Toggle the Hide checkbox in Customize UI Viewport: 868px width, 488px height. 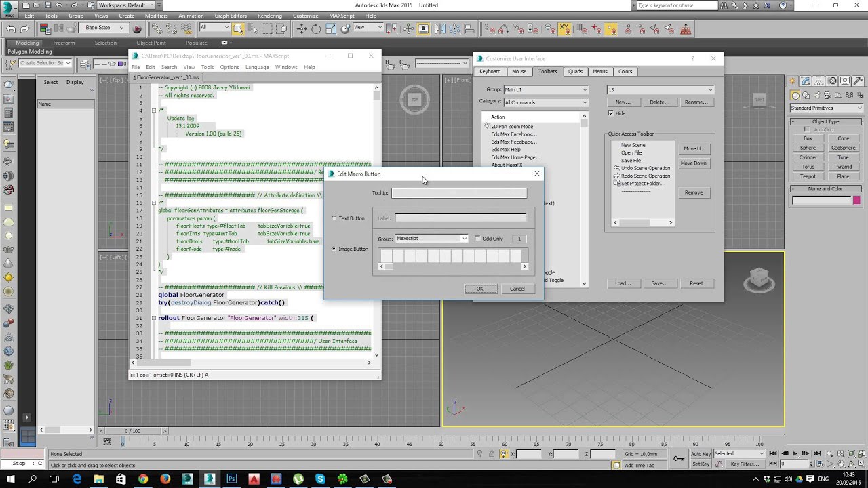click(x=610, y=113)
